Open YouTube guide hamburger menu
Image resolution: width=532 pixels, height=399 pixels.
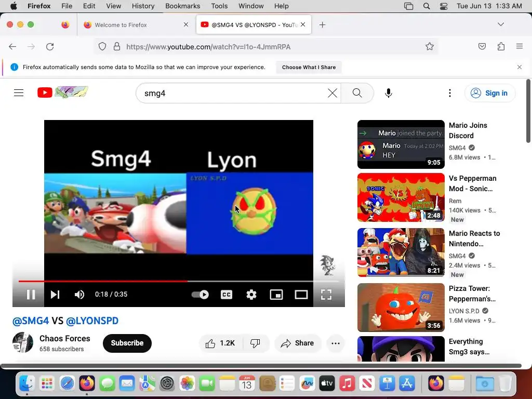click(19, 92)
